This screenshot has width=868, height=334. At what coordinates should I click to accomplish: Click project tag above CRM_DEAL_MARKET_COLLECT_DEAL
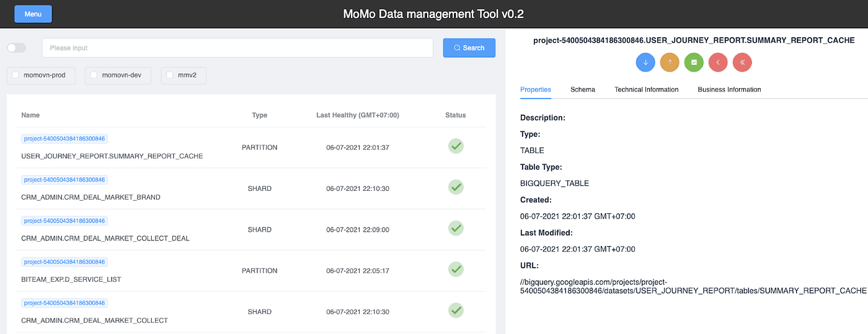click(x=65, y=221)
